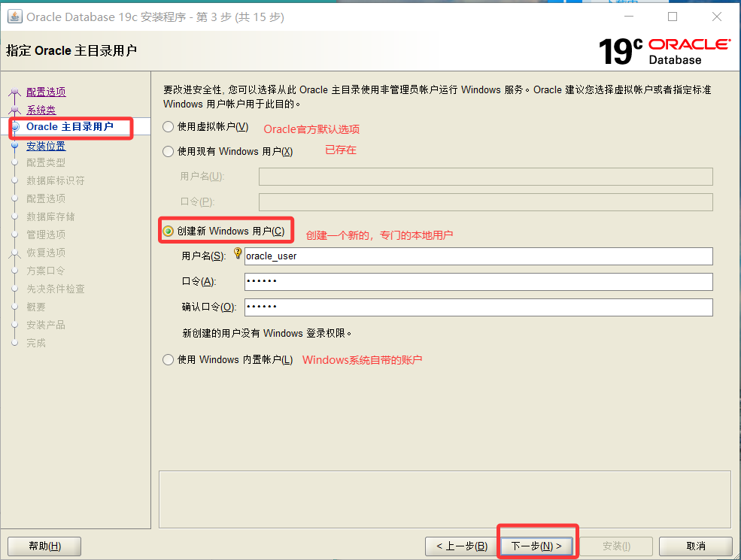Click the 新创建的用户没有 Windows 登录权限 note
Image resolution: width=741 pixels, height=560 pixels.
[267, 333]
